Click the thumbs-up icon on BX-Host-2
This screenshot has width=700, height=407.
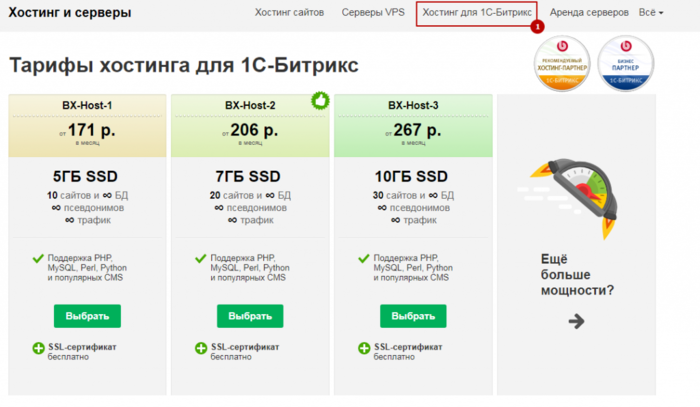[320, 100]
